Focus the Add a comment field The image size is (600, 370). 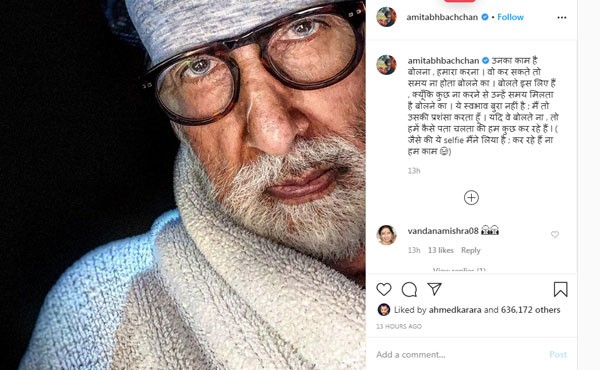pyautogui.click(x=459, y=355)
